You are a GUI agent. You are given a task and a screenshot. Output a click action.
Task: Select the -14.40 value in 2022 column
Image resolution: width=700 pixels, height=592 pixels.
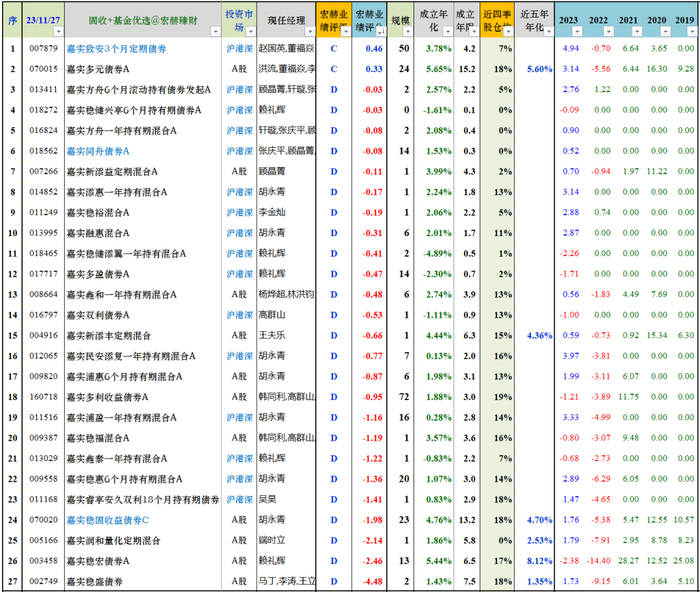pyautogui.click(x=599, y=561)
